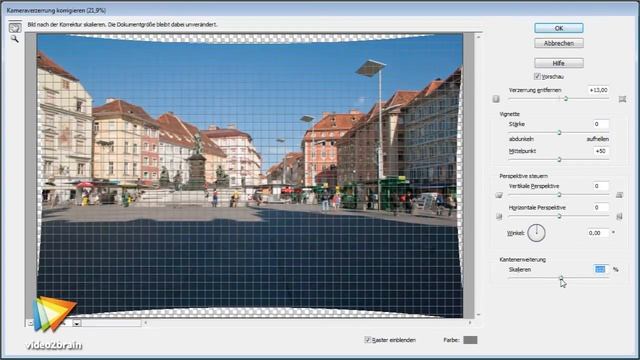Toggle the Raster einblenden checkbox
This screenshot has width=640, height=360.
(367, 340)
